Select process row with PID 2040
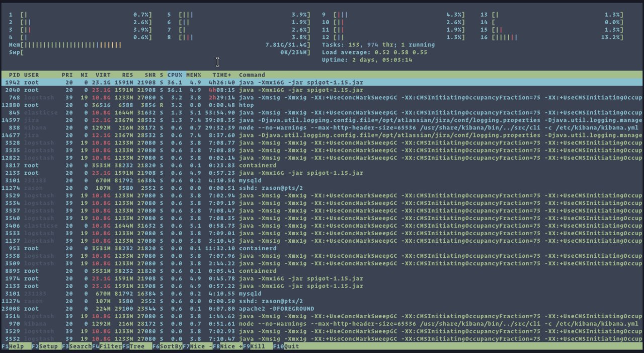 click(322, 90)
